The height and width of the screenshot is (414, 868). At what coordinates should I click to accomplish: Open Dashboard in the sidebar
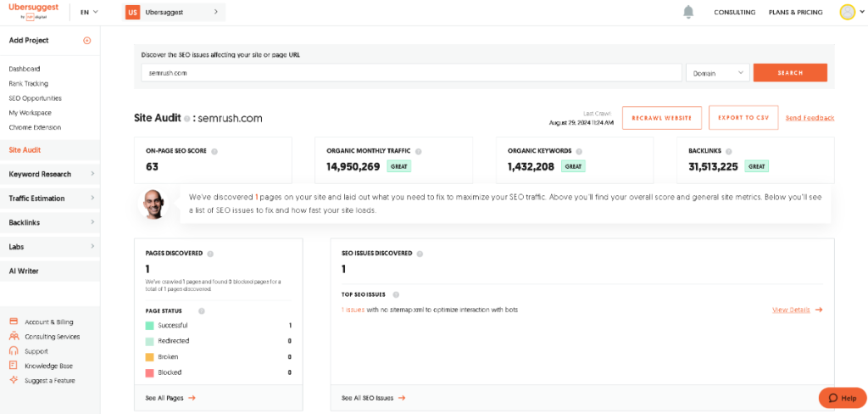pyautogui.click(x=25, y=69)
